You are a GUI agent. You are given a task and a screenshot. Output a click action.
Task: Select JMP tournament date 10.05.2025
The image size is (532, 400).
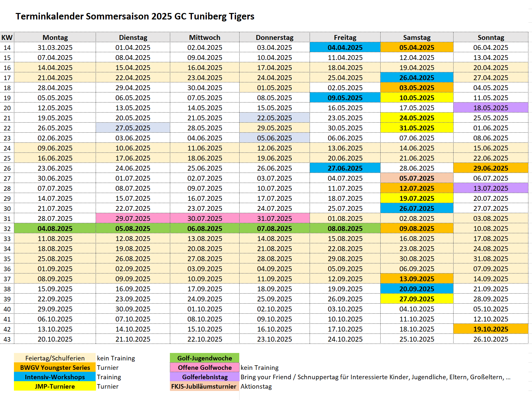tap(417, 98)
